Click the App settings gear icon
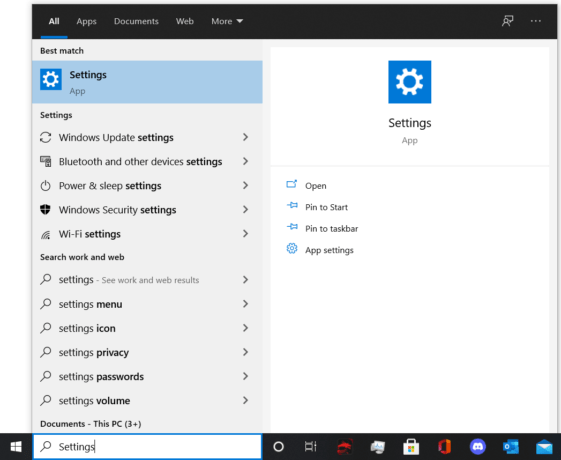This screenshot has width=561, height=460. (292, 248)
